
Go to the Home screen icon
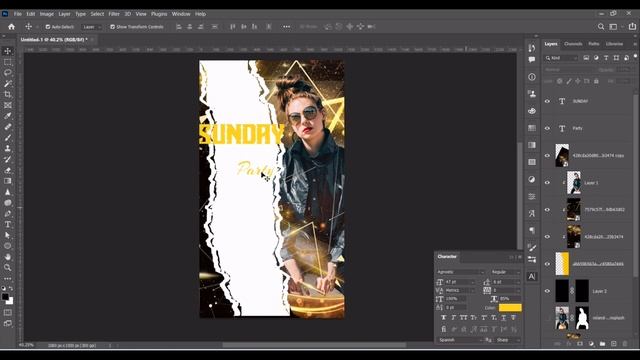11,27
